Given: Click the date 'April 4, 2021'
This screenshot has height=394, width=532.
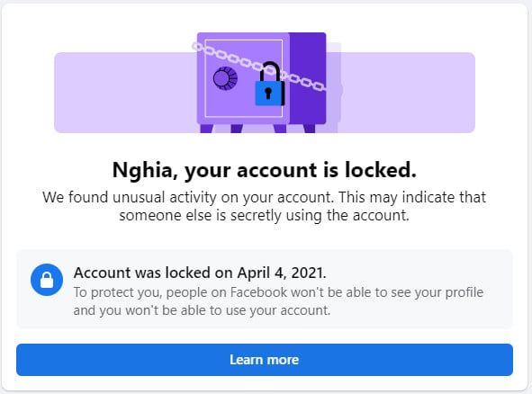Looking at the screenshot, I should 281,273.
